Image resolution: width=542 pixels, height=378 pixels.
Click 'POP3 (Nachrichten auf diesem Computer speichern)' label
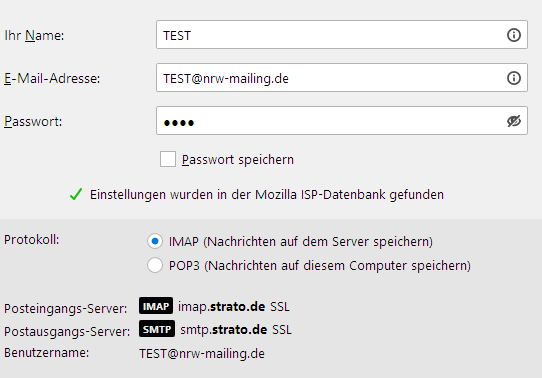320,265
